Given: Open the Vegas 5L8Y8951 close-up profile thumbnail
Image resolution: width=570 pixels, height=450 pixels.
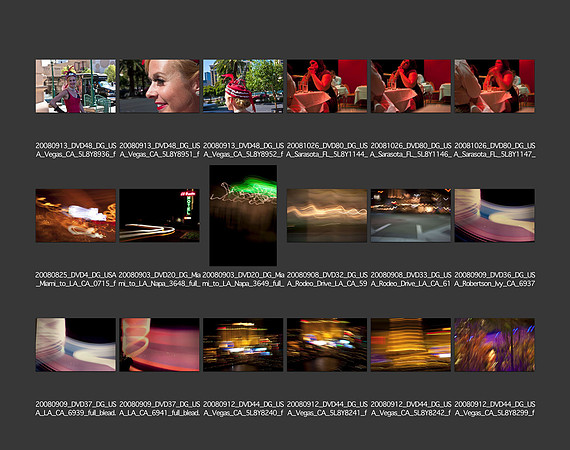Looking at the screenshot, I should pyautogui.click(x=159, y=86).
